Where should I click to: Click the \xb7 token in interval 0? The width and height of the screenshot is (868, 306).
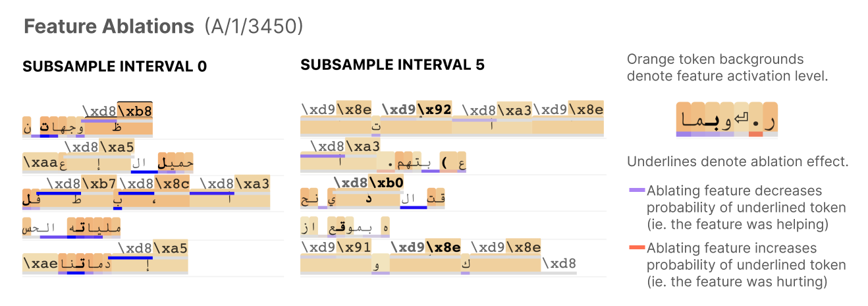click(99, 183)
